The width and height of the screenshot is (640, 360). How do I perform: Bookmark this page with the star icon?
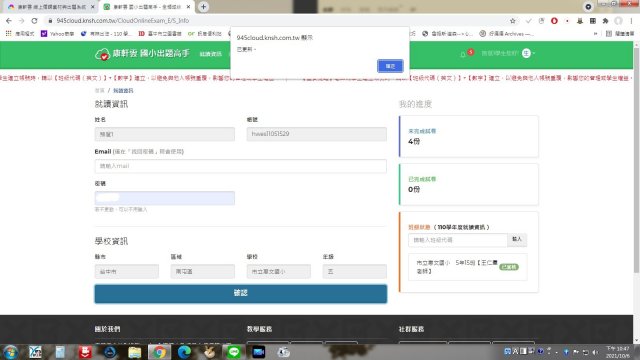click(513, 20)
